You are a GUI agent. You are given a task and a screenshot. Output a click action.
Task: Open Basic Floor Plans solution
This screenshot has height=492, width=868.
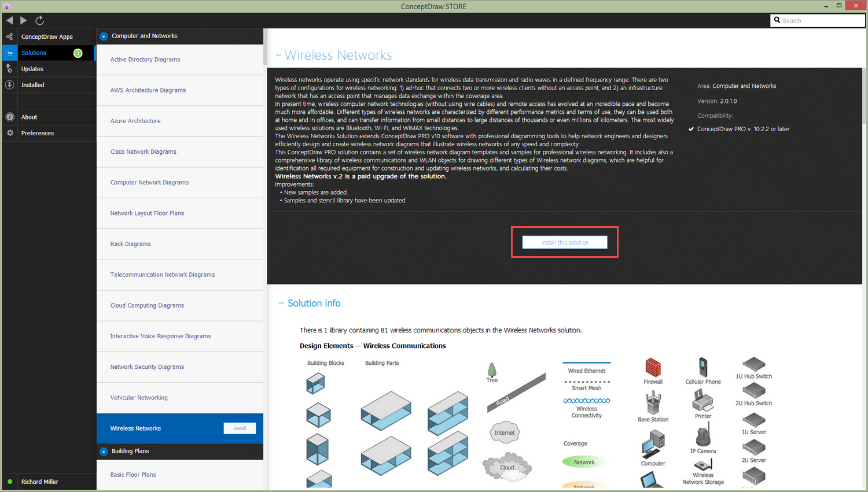(180, 475)
